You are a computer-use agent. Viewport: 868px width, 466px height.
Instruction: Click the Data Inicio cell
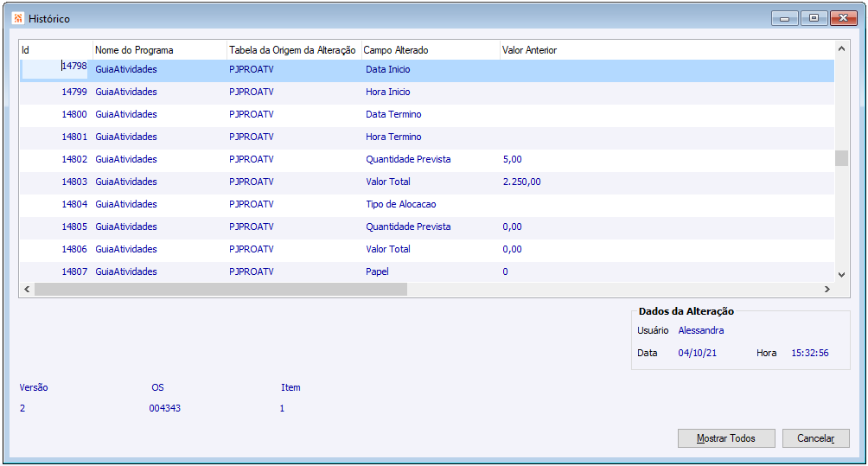(388, 69)
